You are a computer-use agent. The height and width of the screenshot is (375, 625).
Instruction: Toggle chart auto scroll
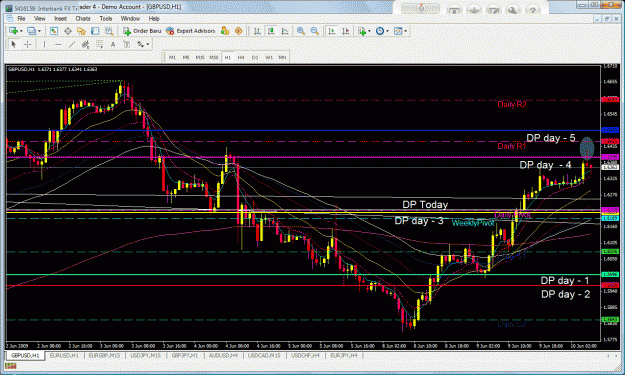coord(332,31)
